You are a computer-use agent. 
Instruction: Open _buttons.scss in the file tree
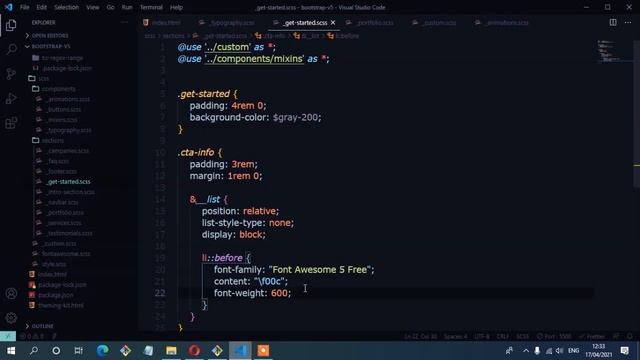click(x=64, y=109)
